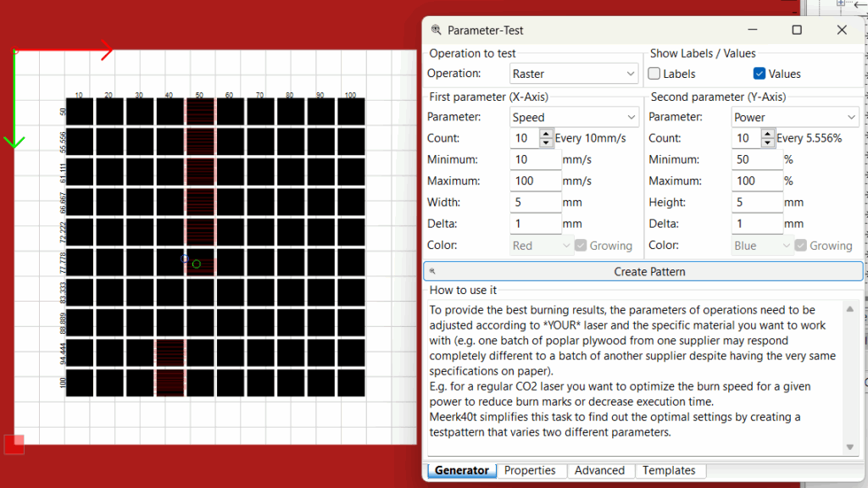The width and height of the screenshot is (868, 488).
Task: Click the speed Minimum input field
Action: (x=536, y=159)
